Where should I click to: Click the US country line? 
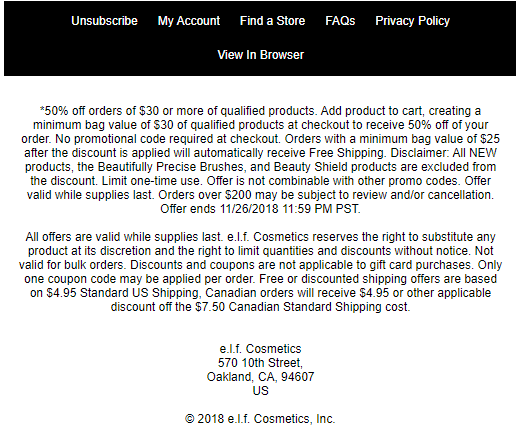260,391
